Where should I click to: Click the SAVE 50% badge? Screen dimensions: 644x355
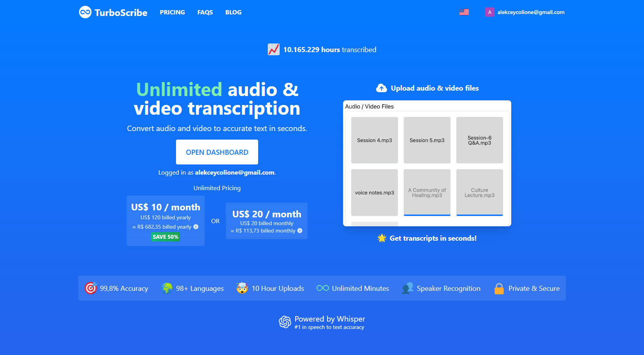tap(165, 237)
